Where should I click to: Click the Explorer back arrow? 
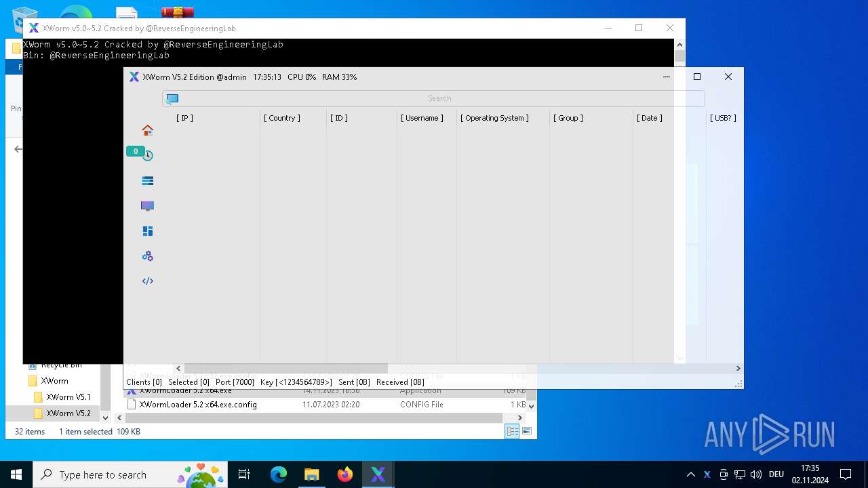(18, 149)
